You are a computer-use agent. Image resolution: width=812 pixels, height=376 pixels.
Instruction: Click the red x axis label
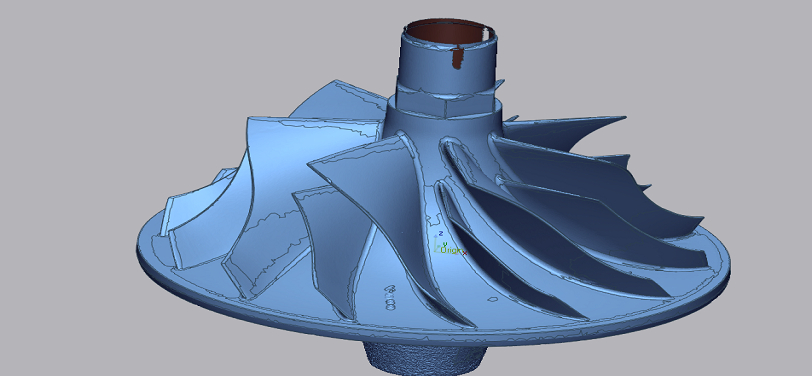point(465,253)
